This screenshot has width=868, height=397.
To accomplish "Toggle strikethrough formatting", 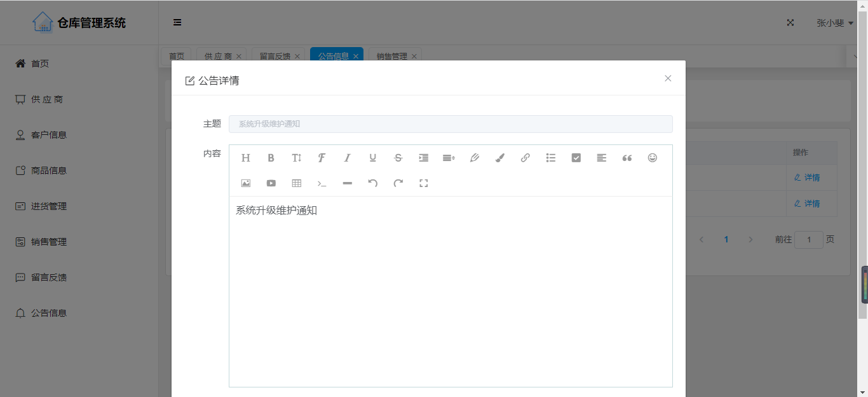I will 398,158.
